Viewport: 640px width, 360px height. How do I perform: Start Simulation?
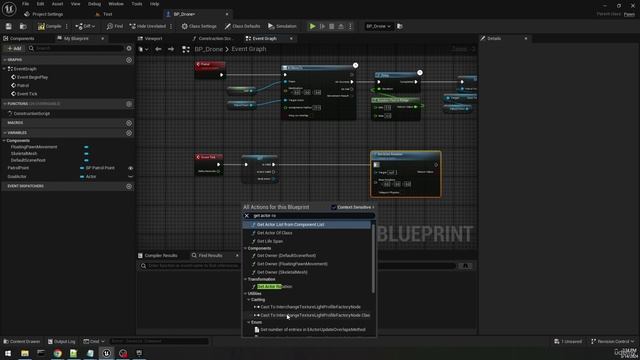(x=282, y=26)
